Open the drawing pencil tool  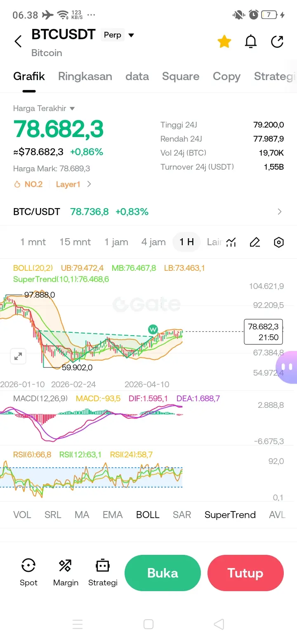255,242
